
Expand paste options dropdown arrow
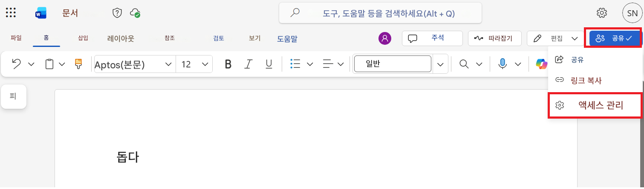coord(62,64)
